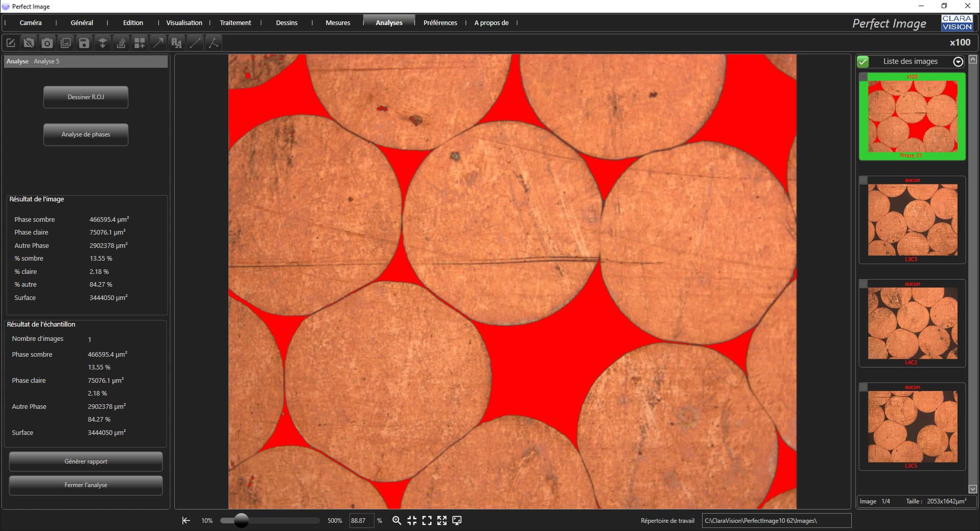Open the A propos de menu
Screen dimensions: 980x531
[492, 22]
